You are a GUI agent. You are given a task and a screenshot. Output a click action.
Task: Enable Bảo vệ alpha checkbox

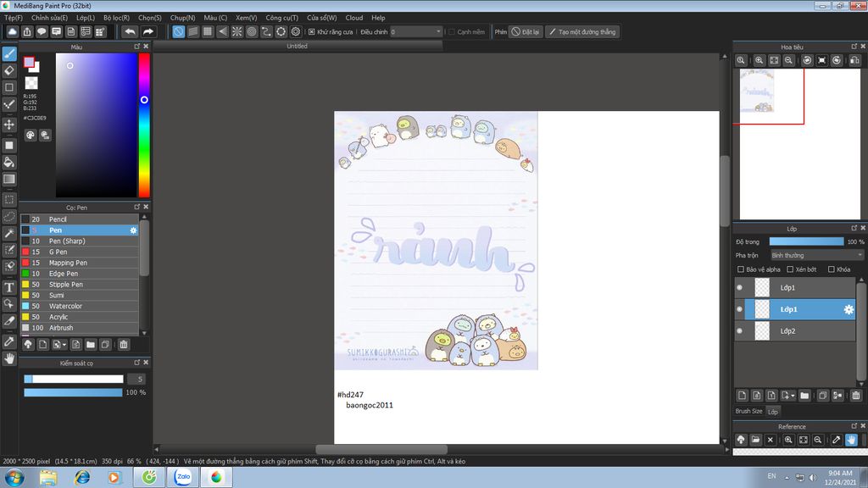pos(741,269)
